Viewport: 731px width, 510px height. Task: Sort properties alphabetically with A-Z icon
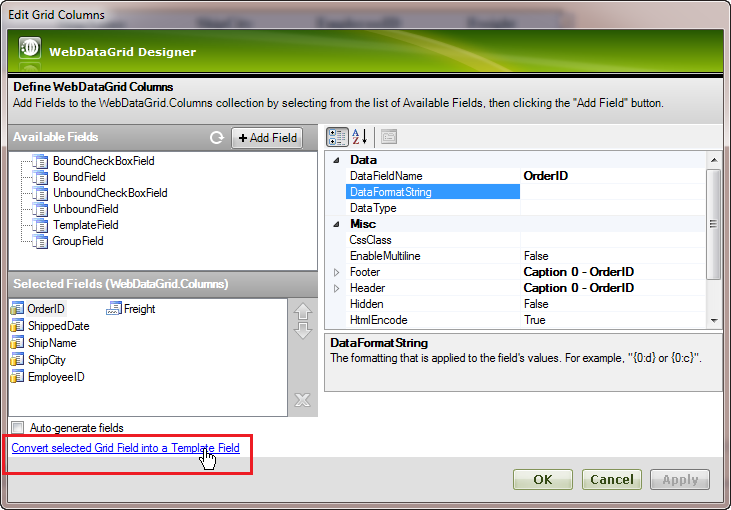(x=360, y=137)
